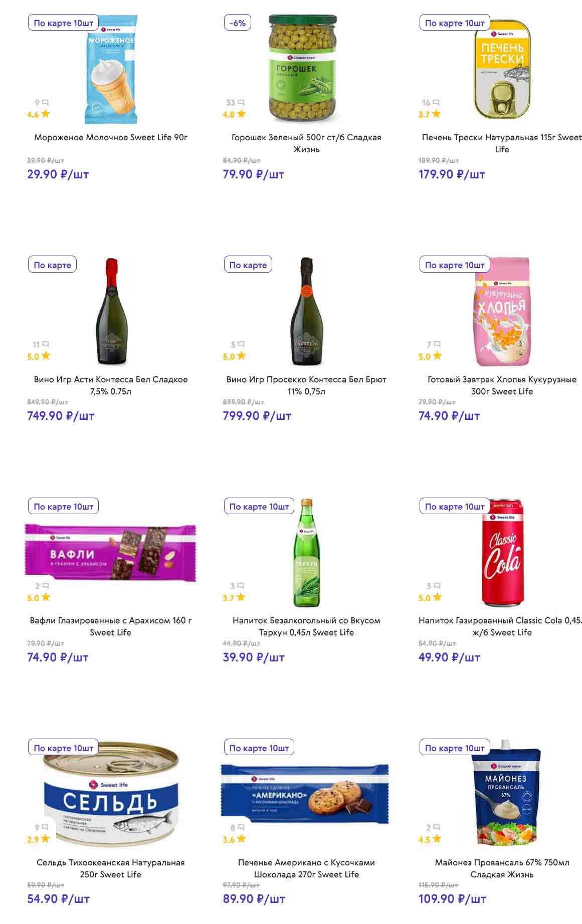The width and height of the screenshot is (582, 924).
Task: Click the rating star for Provansal mayonnaise
Action: [x=437, y=838]
